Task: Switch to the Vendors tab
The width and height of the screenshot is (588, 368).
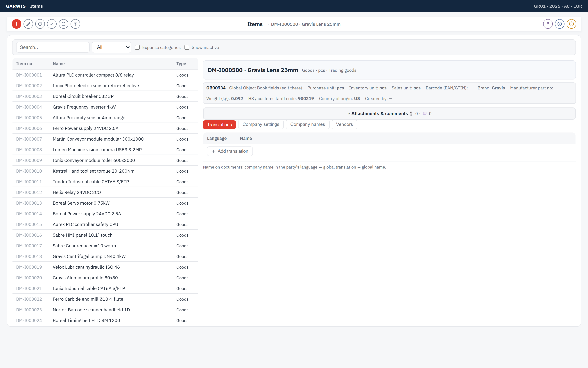Action: 344,124
